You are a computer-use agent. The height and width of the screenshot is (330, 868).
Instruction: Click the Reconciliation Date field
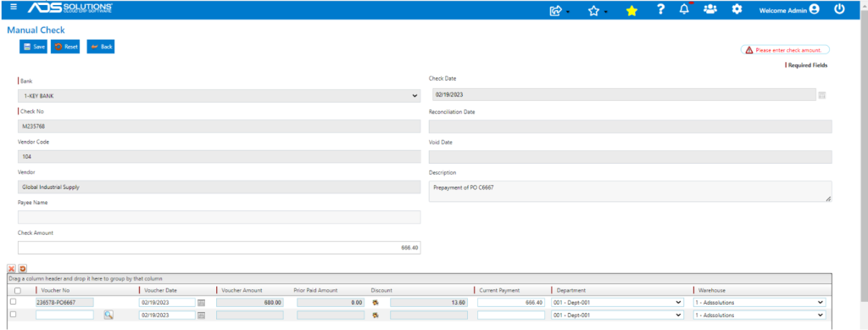tap(631, 126)
